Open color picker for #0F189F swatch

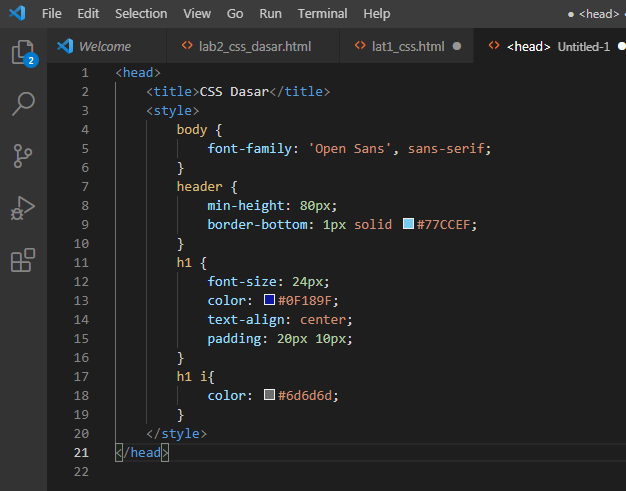[x=269, y=299]
